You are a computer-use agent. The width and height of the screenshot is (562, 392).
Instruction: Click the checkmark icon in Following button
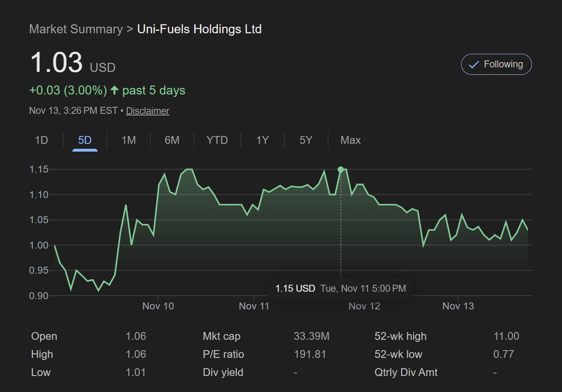pyautogui.click(x=474, y=65)
